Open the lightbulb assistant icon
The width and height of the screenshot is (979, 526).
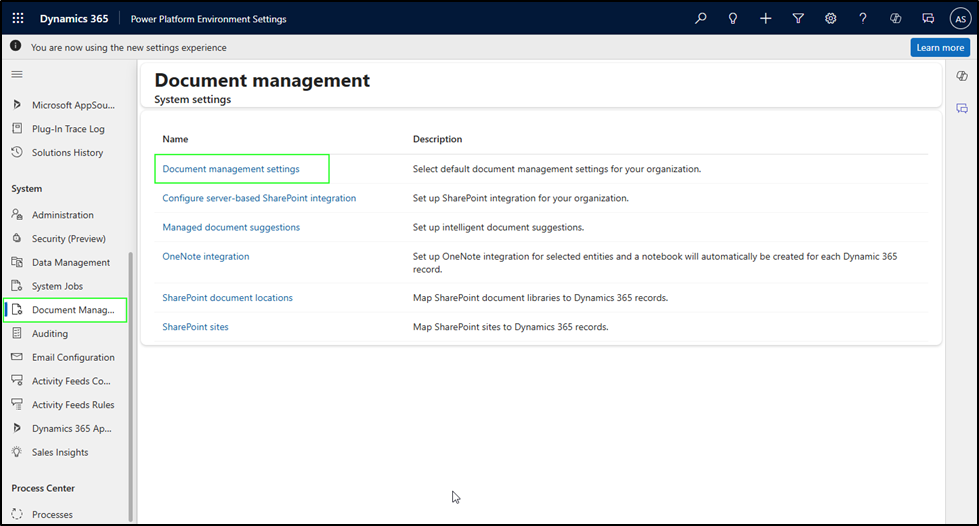[x=733, y=18]
